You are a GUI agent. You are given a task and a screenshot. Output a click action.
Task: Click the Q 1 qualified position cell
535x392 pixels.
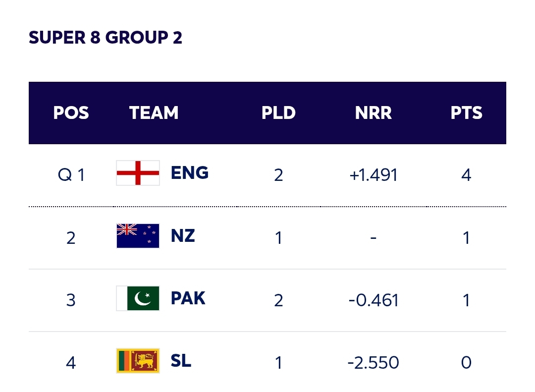71,175
